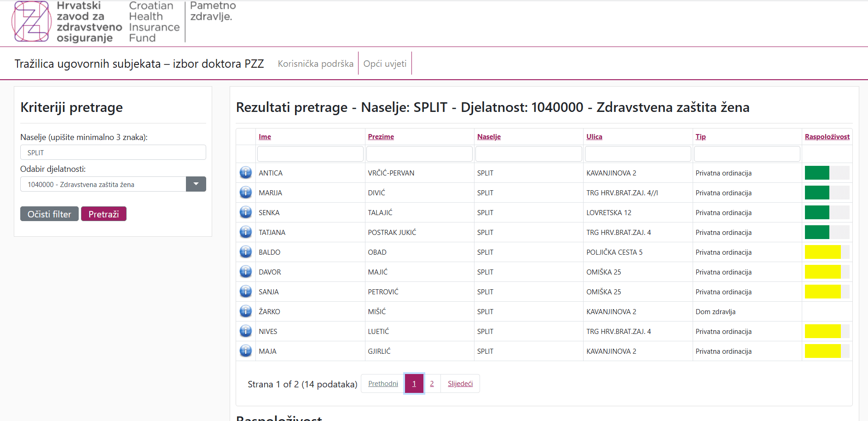This screenshot has height=421, width=868.
Task: Click the HZZO logo icon
Action: point(31,22)
